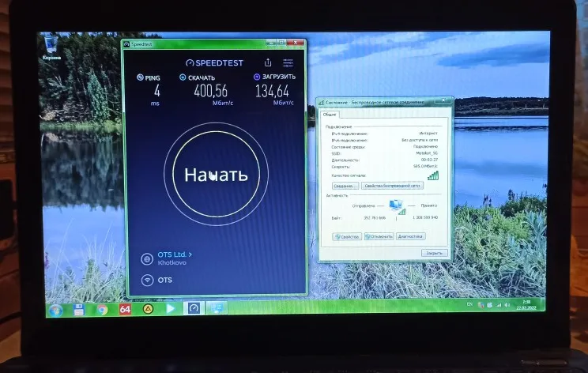The image size is (588, 373).
Task: Close the wireless status window via X
Action: [443, 100]
